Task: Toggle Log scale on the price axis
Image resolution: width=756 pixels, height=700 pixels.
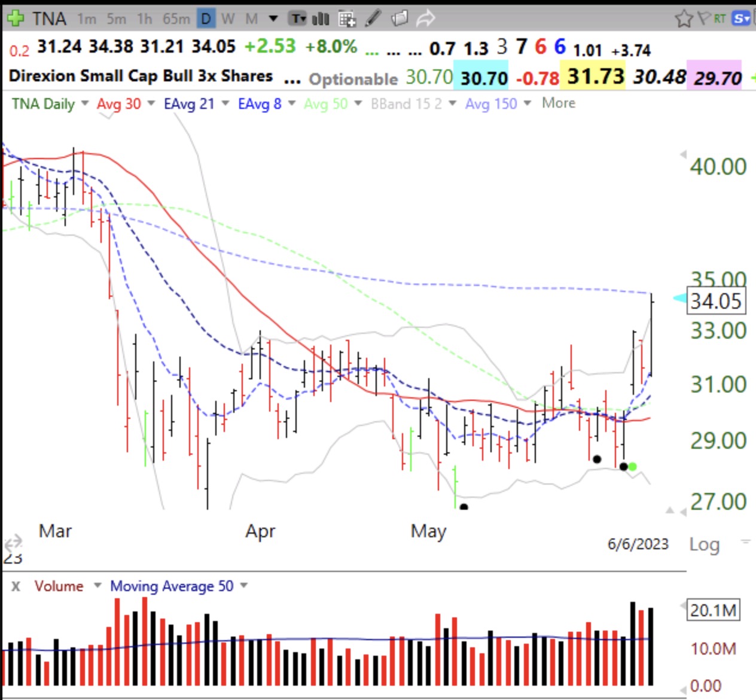Action: pyautogui.click(x=704, y=544)
